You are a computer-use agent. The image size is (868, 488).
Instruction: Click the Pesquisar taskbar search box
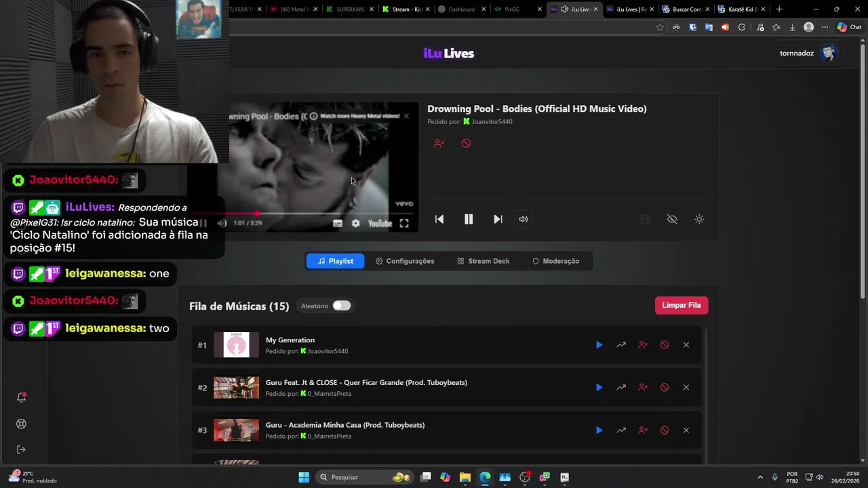(x=365, y=477)
